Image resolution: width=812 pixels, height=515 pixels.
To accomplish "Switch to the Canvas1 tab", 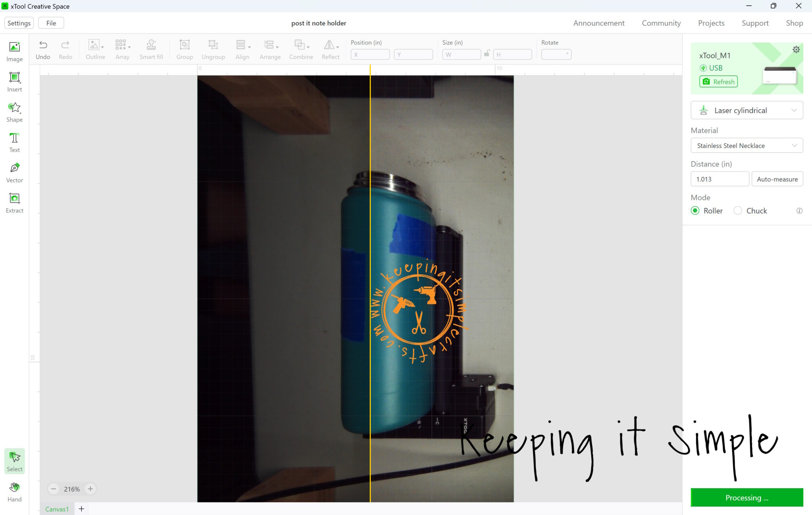I will click(57, 509).
